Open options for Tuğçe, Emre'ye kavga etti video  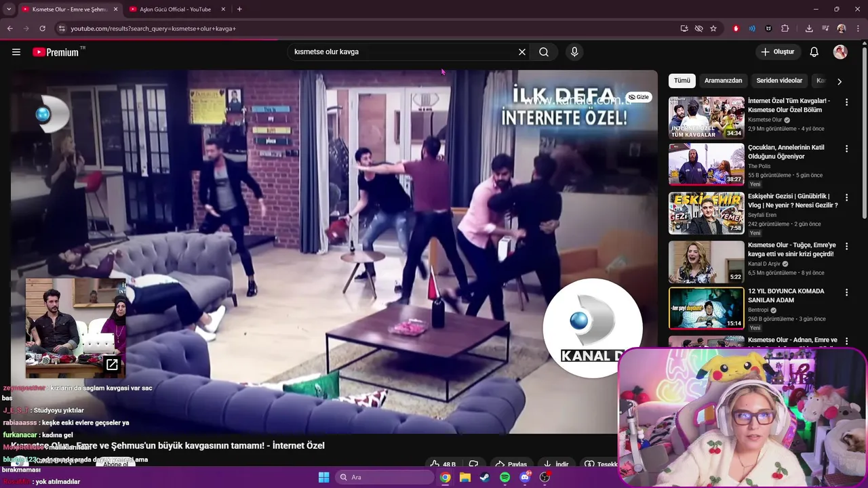846,246
